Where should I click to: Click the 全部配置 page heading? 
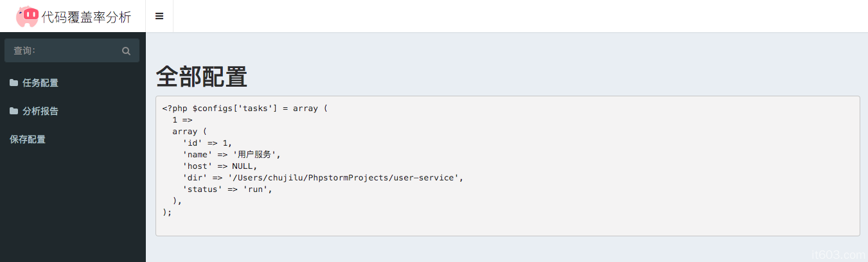click(x=201, y=77)
